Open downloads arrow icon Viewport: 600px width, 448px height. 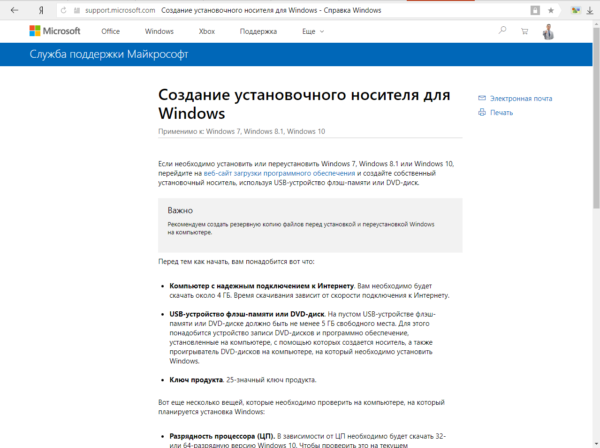[590, 11]
